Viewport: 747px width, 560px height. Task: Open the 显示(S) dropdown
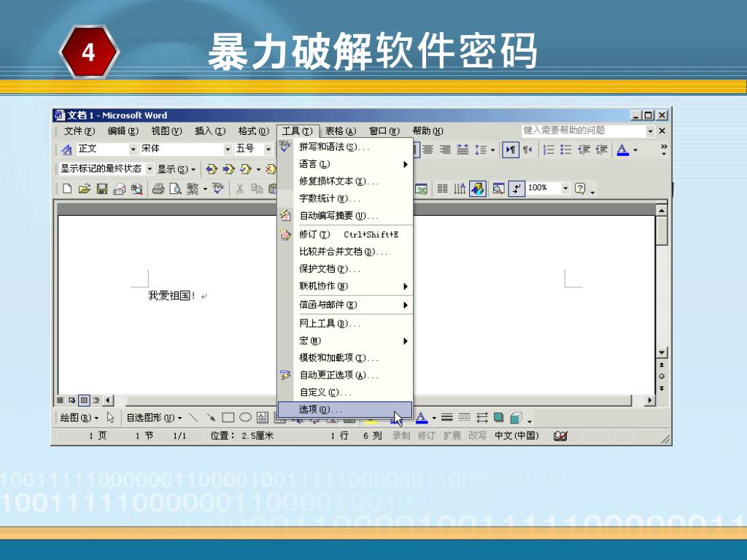177,169
